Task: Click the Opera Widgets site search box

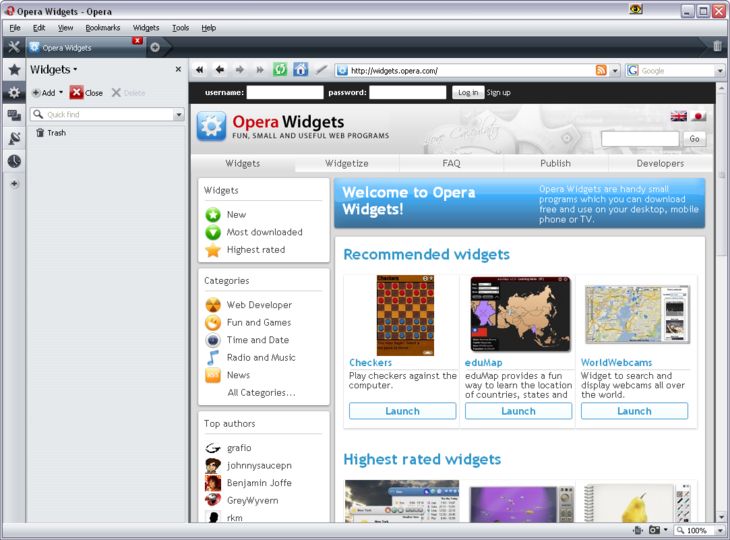Action: (x=640, y=139)
